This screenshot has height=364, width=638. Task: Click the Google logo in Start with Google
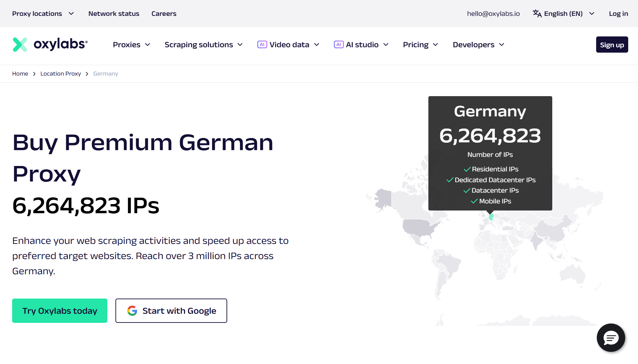[132, 311]
